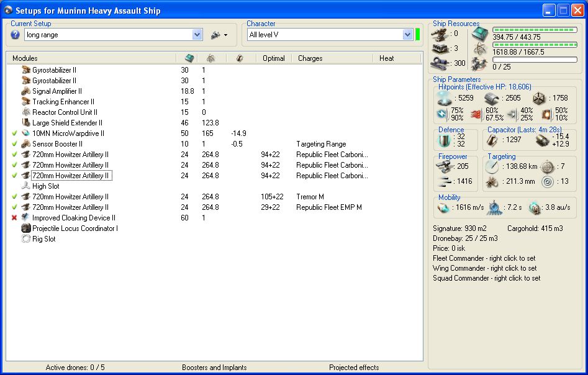Viewport: 588px width, 375px height.
Task: Click the EM resistance icon
Action: coord(442,114)
